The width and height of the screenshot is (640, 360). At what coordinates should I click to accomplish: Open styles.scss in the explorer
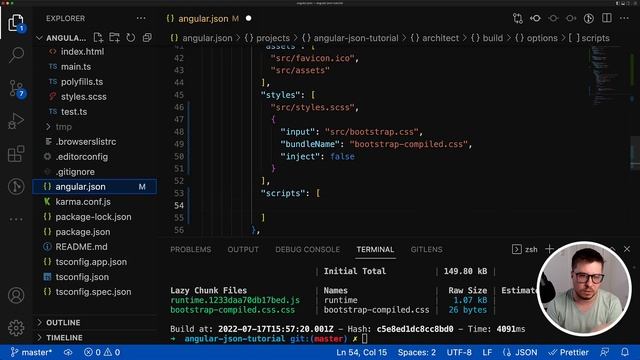83,97
